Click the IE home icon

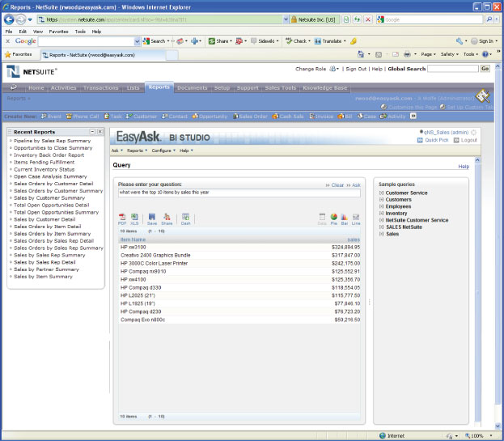[x=361, y=54]
